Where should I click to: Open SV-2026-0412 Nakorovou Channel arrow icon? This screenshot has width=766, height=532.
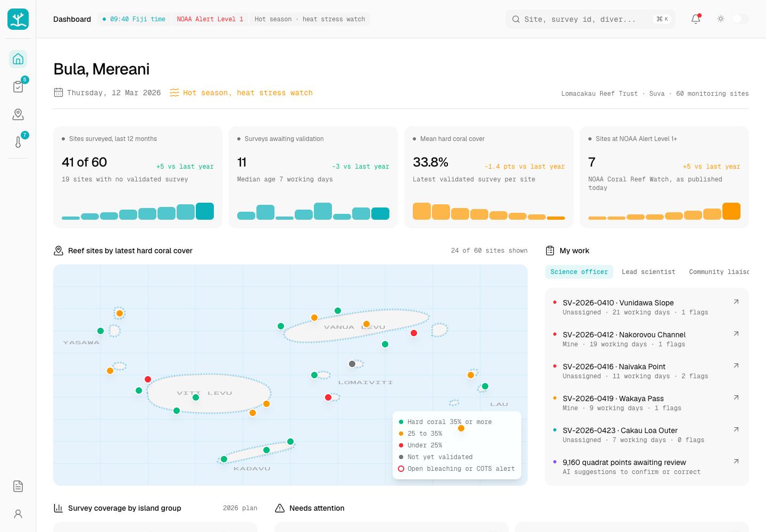736,334
